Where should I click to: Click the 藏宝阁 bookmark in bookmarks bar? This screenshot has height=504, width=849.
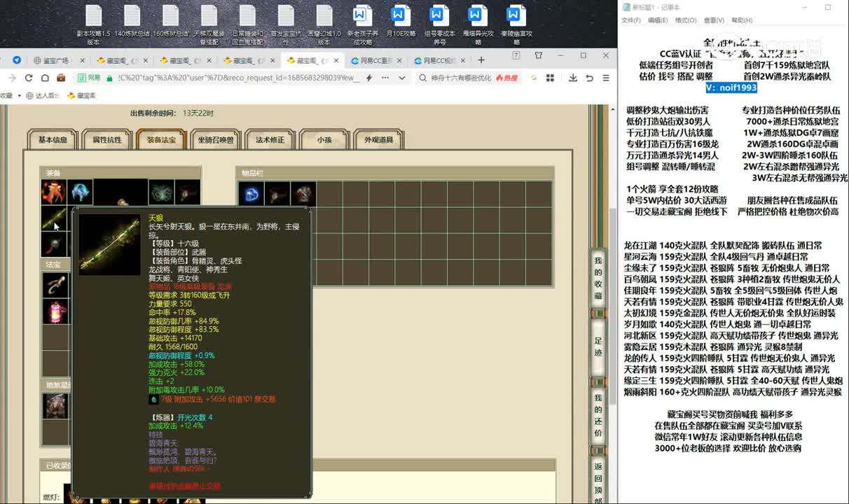pos(82,95)
